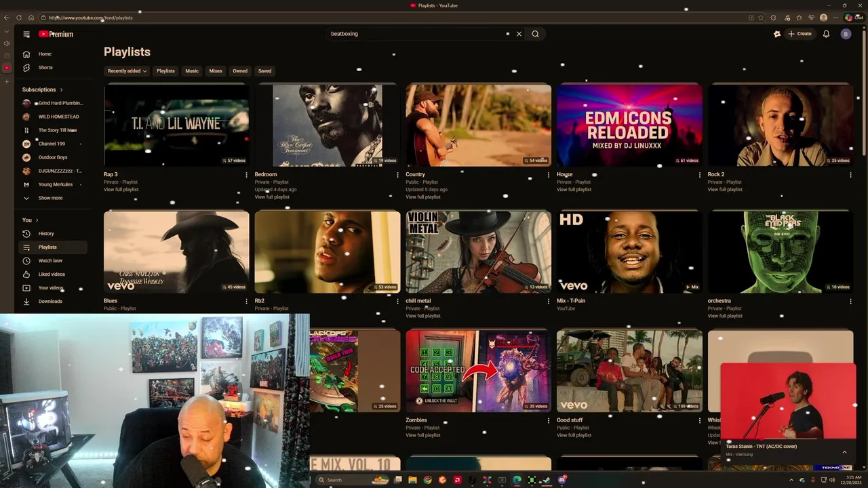Open Your videos in sidebar

coord(53,287)
